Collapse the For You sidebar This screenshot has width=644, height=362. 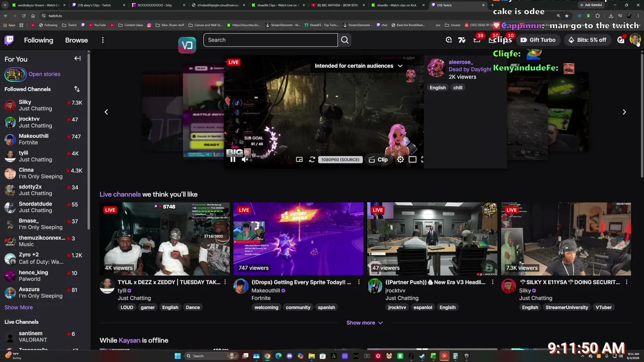(x=77, y=58)
